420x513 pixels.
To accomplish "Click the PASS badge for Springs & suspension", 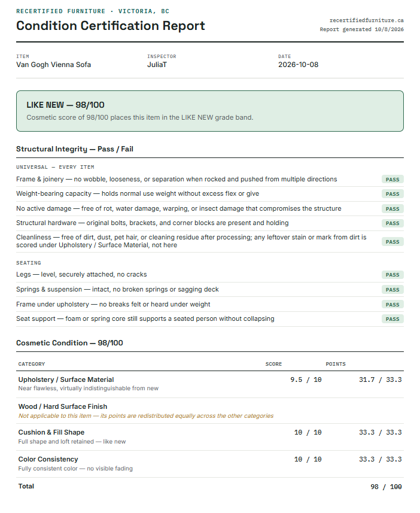I will pyautogui.click(x=392, y=290).
